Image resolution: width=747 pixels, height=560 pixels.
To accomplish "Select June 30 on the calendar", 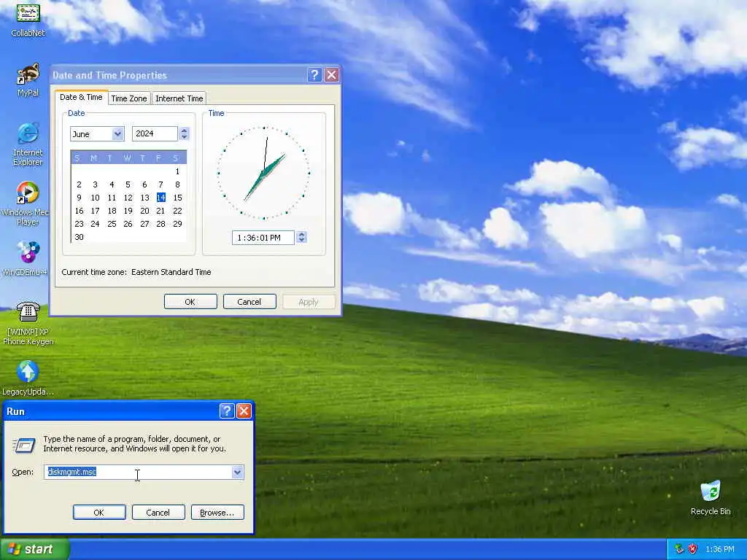I will click(79, 237).
